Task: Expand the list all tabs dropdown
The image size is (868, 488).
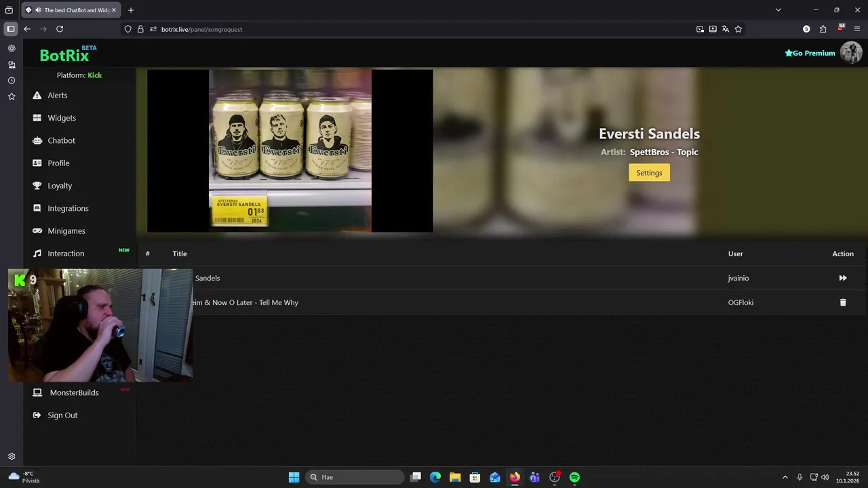Action: 778,10
